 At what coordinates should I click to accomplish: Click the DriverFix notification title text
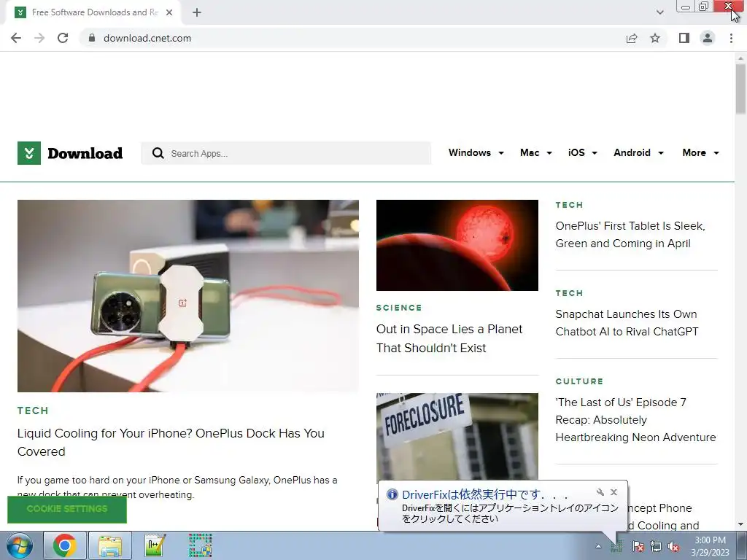[x=485, y=494]
